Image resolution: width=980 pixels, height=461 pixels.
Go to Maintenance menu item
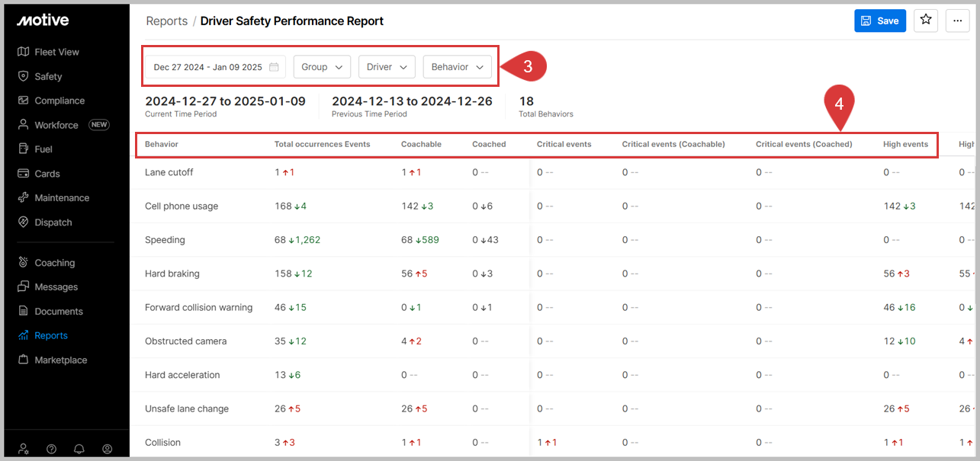62,198
